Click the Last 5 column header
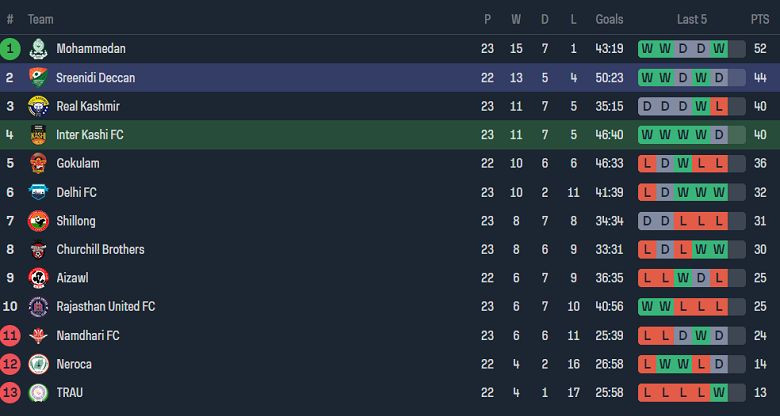 click(x=692, y=19)
